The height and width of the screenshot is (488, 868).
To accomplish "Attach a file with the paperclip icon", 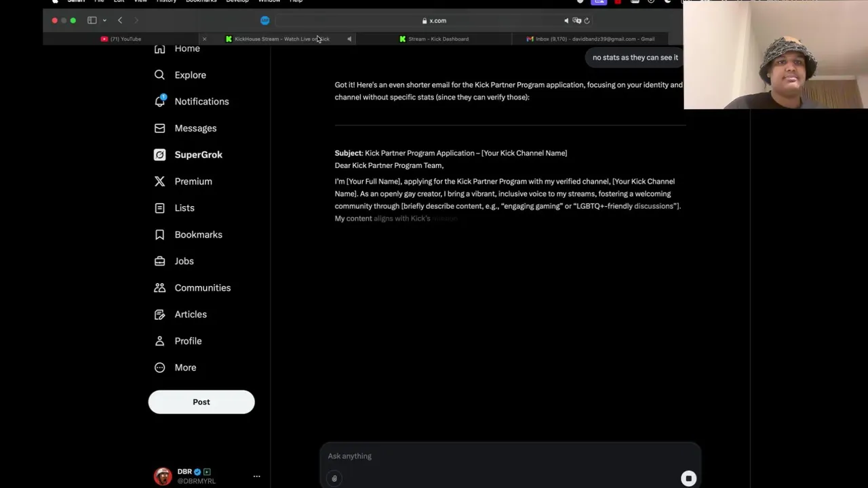I will tap(334, 479).
